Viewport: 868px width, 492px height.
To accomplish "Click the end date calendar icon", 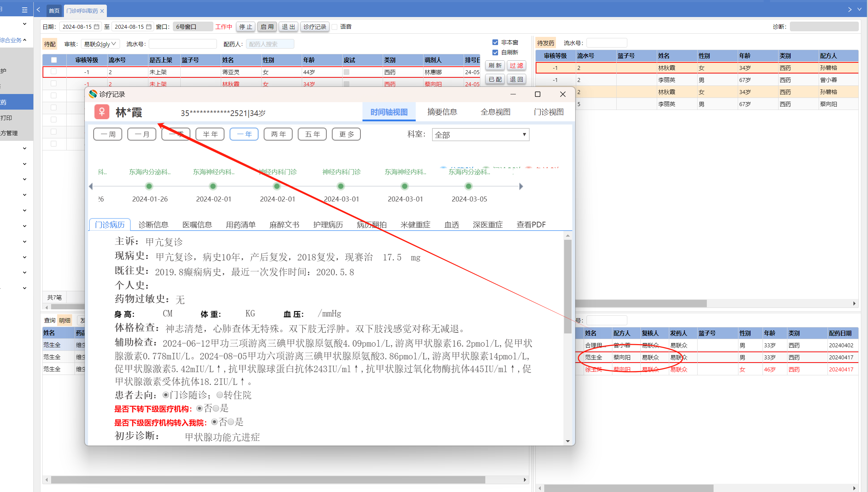I will 149,27.
